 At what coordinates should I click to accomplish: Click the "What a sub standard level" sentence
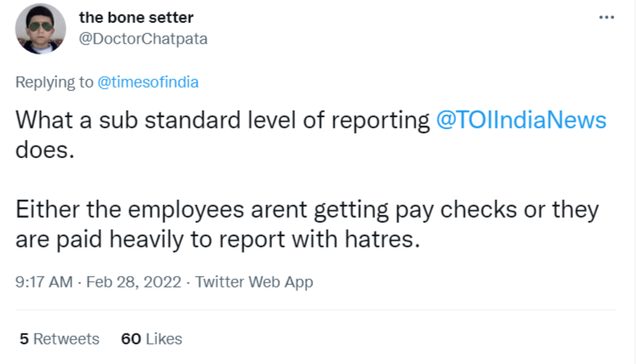(170, 120)
